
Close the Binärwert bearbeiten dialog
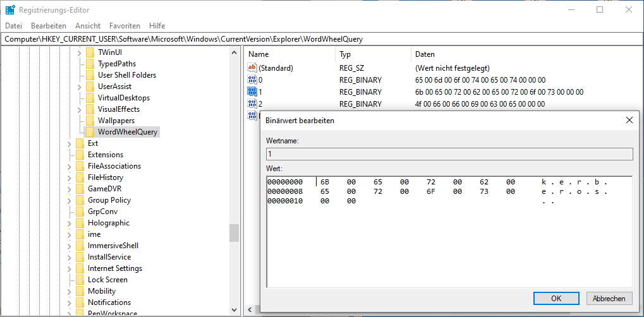pyautogui.click(x=629, y=120)
